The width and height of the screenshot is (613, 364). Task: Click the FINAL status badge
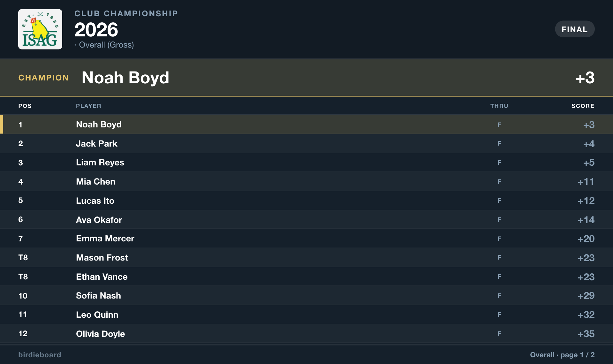[x=574, y=29]
